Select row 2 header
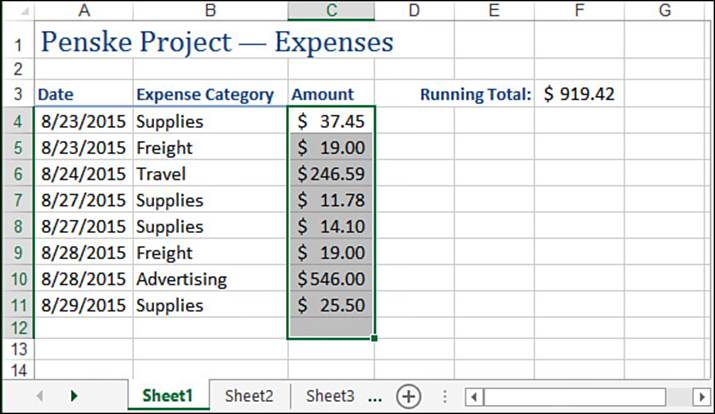The image size is (715, 414). [18, 69]
